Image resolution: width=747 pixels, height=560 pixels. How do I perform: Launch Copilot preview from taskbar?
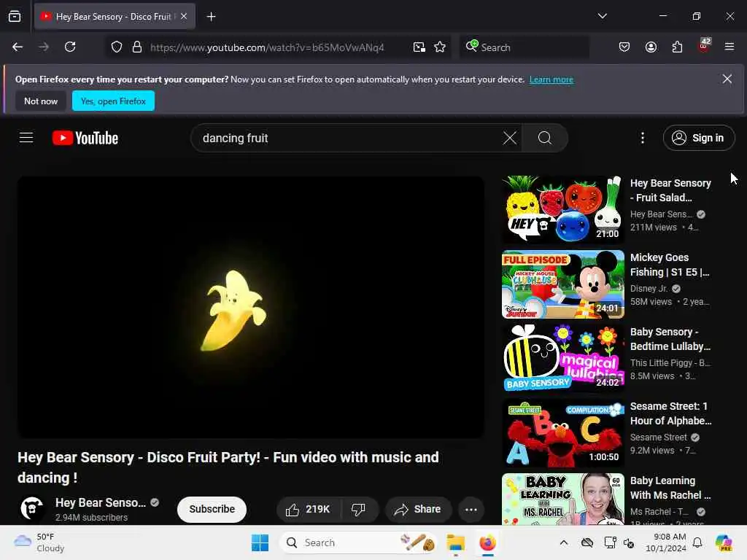(x=724, y=542)
